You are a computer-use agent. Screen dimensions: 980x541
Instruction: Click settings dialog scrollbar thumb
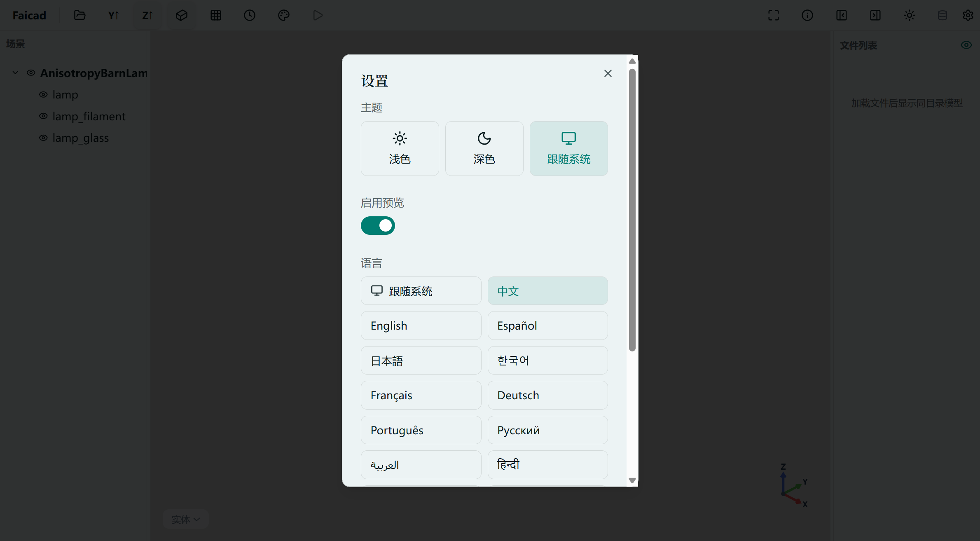click(x=632, y=210)
